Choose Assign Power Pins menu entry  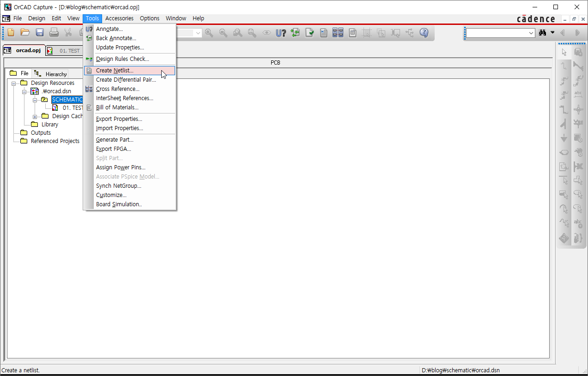(x=130, y=167)
